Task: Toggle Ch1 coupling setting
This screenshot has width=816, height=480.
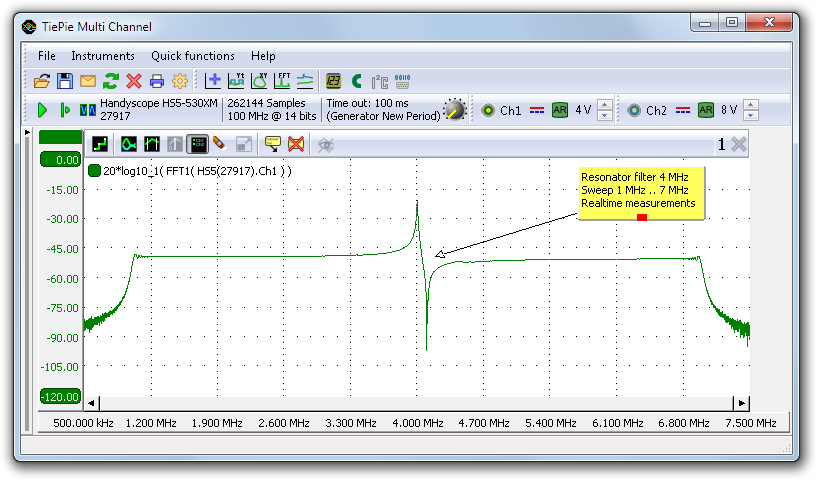Action: click(536, 110)
